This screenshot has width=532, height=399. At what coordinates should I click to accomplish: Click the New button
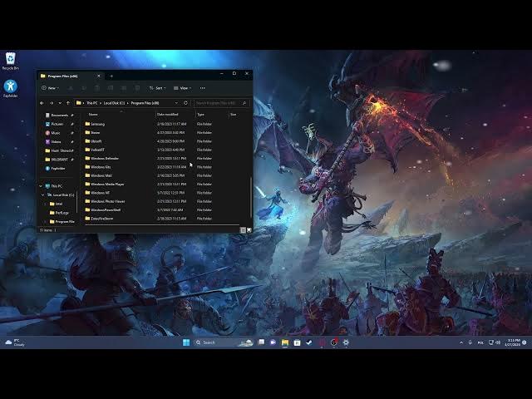[50, 87]
